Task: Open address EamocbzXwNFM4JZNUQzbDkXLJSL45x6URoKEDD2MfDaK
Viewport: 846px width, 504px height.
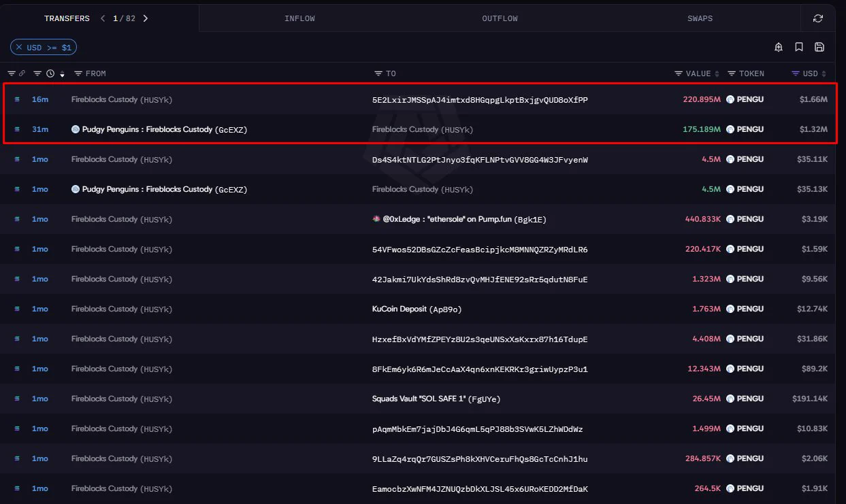Action: click(480, 488)
